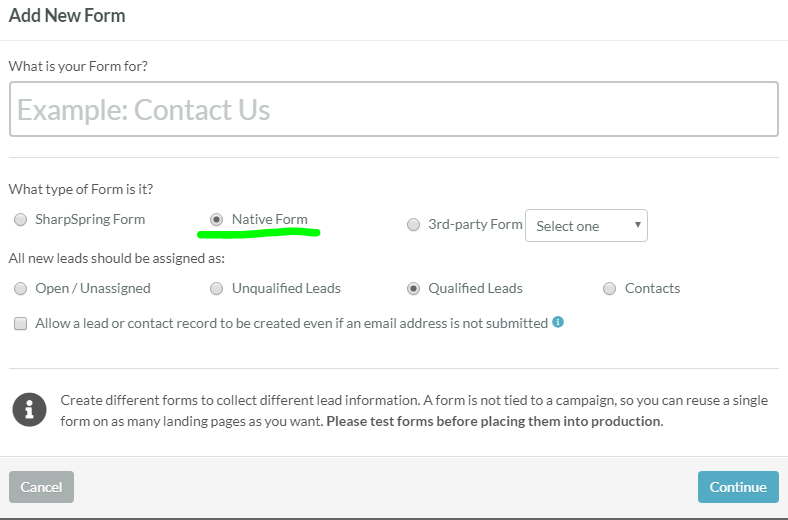The height and width of the screenshot is (520, 788).
Task: Click the Continue button
Action: click(738, 487)
